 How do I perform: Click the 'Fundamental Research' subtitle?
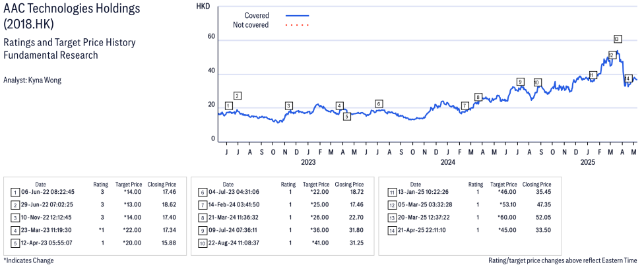(x=51, y=55)
